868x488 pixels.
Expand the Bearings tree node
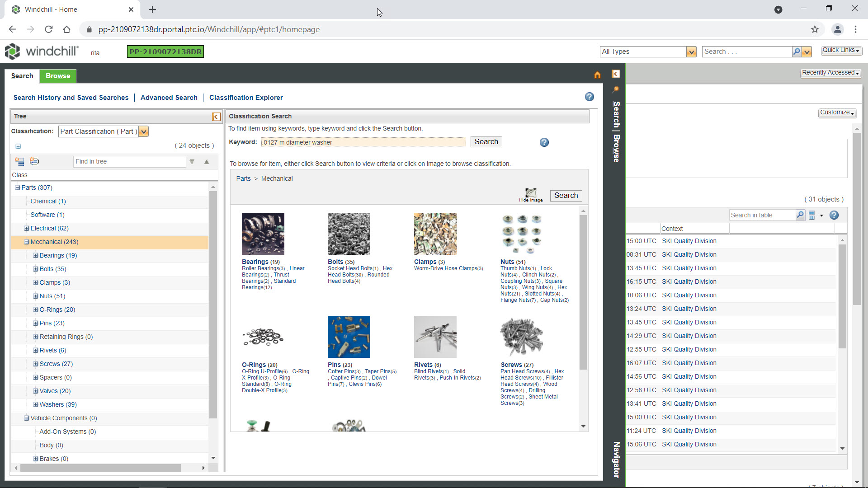35,255
